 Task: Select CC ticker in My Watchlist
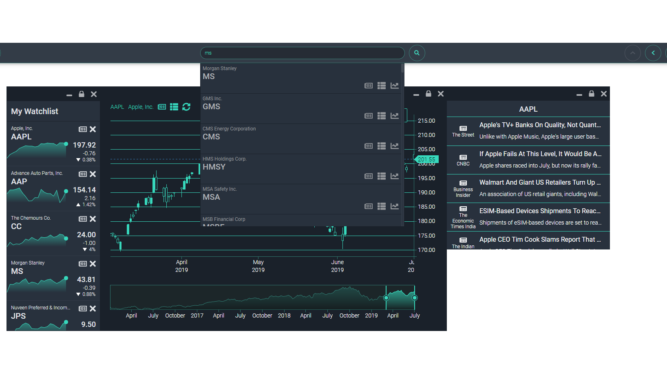(x=16, y=227)
